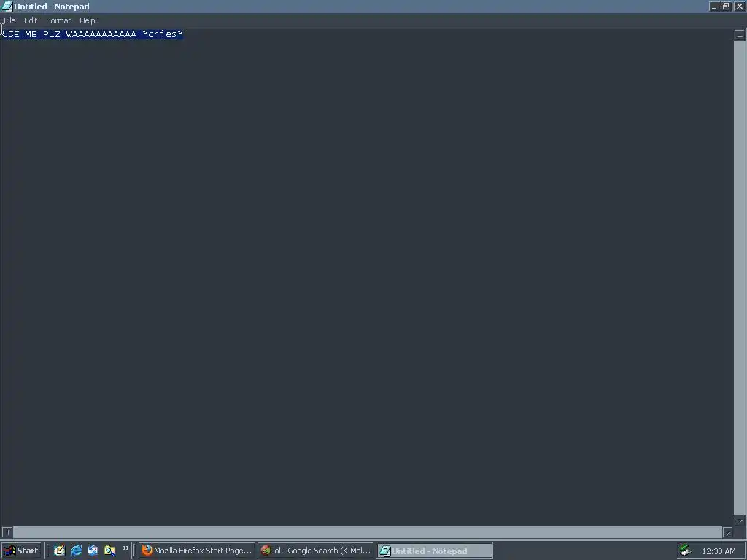Screen dimensions: 747x560
Task: Click the vertical scrollbar up arrow
Action: pos(740,35)
